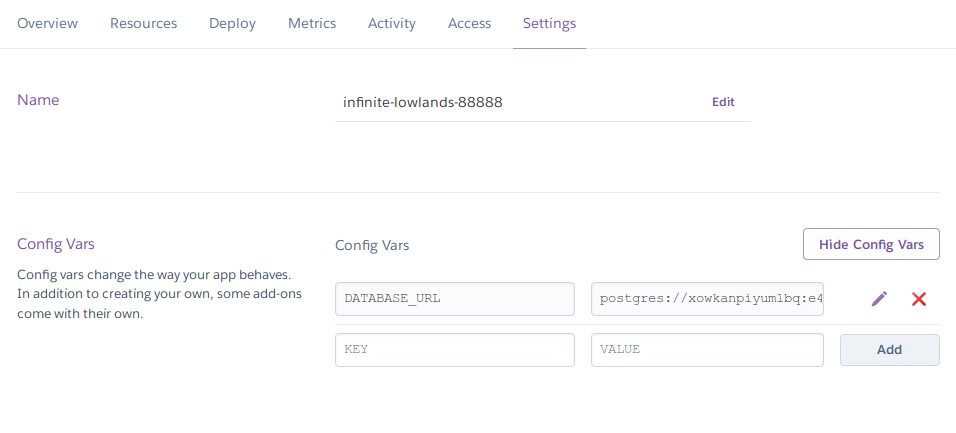Go to the Deploy tab

tap(232, 24)
